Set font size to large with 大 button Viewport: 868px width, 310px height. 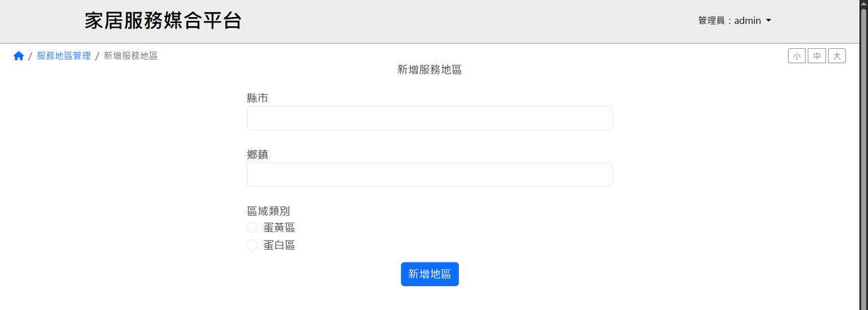(x=837, y=56)
